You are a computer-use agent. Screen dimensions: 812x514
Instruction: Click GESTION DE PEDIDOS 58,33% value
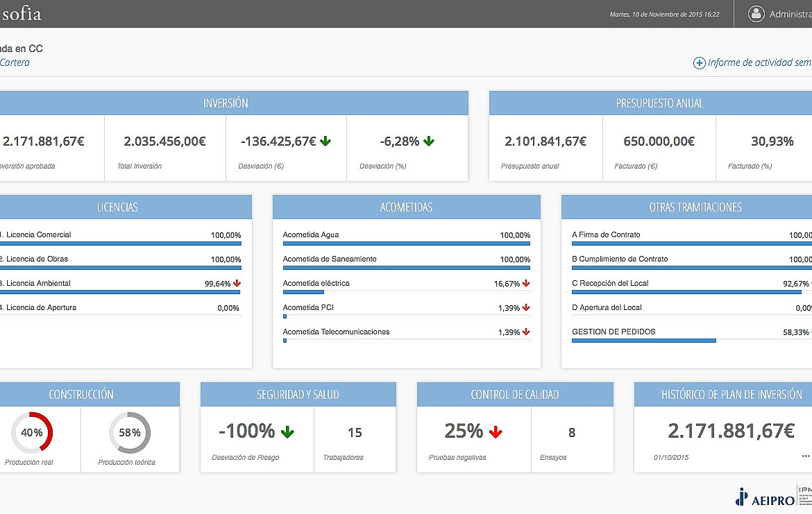pyautogui.click(x=796, y=332)
